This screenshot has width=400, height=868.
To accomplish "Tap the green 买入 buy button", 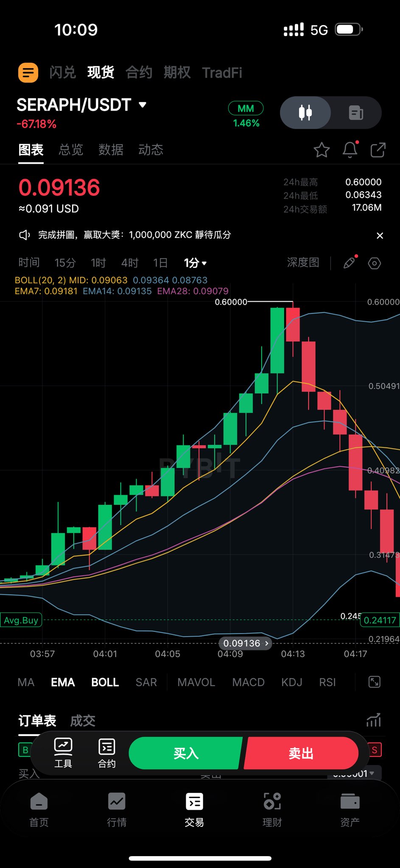I will (x=185, y=753).
